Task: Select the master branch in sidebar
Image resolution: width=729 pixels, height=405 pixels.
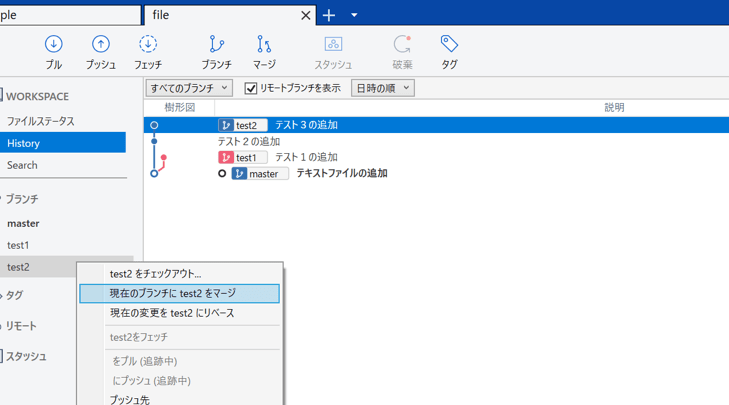Action: coord(23,223)
